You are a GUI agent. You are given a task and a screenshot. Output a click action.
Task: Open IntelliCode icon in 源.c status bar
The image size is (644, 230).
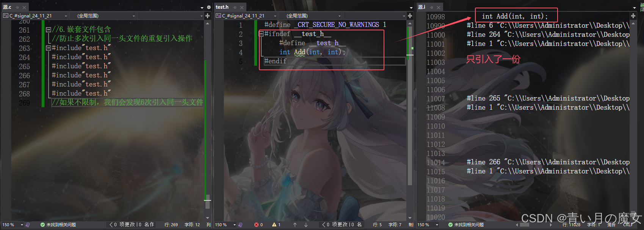(x=28, y=225)
